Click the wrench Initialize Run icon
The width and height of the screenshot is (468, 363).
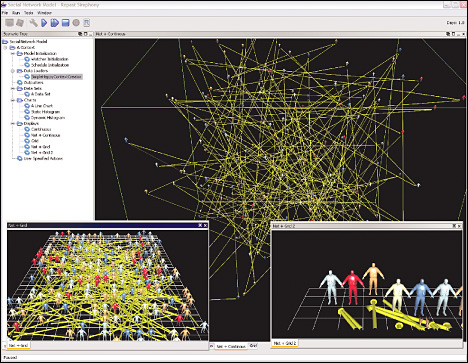point(33,23)
